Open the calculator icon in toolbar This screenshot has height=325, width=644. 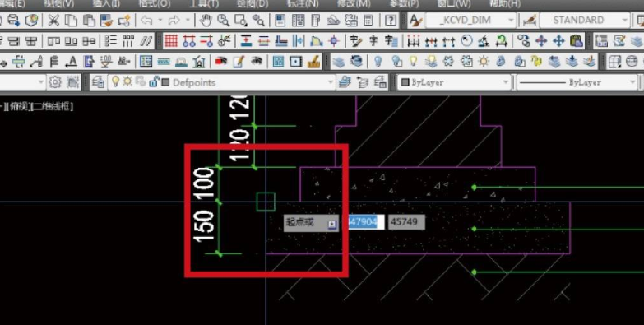368,20
